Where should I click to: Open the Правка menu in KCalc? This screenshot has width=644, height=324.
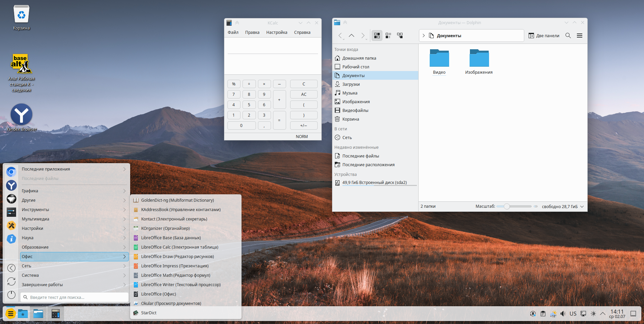click(x=252, y=33)
